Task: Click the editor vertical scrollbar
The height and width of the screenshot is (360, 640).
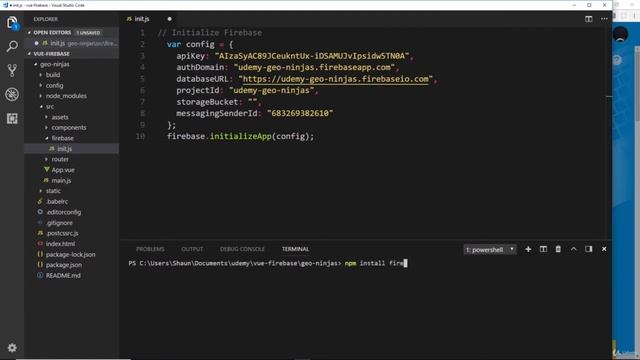Action: coord(609,133)
